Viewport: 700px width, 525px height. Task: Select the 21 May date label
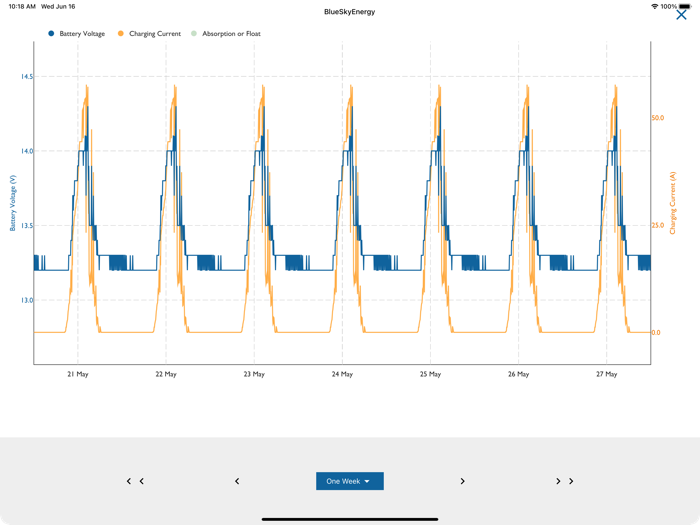coord(78,374)
